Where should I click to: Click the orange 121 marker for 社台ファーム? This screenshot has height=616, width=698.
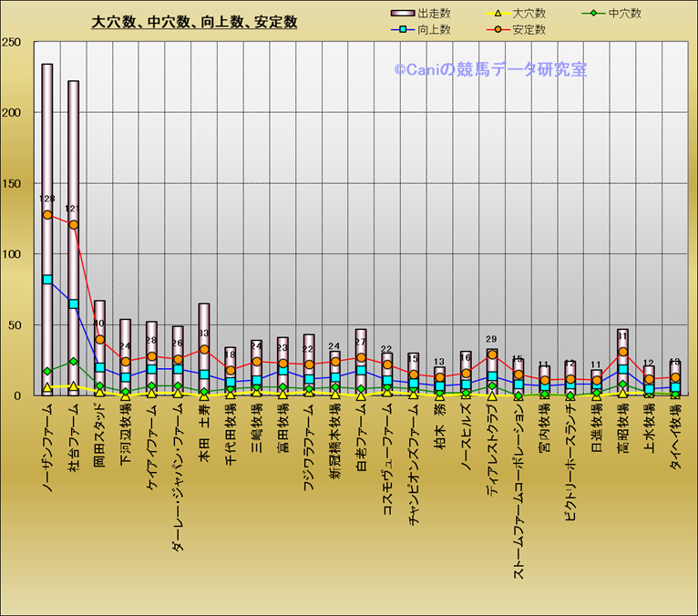[74, 225]
